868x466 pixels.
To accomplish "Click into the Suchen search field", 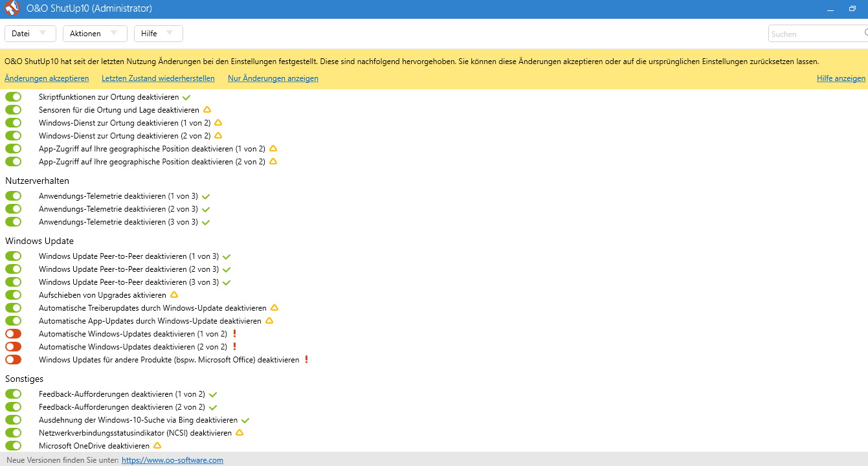I will point(818,34).
